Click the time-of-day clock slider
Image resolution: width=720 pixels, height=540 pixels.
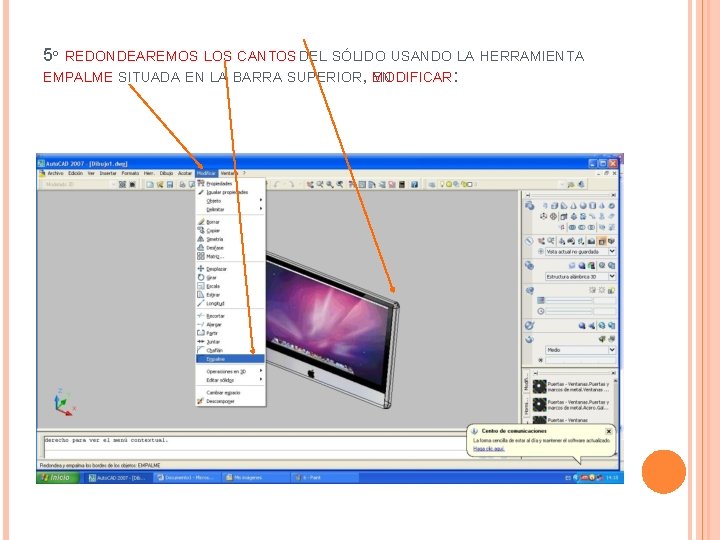(x=568, y=311)
